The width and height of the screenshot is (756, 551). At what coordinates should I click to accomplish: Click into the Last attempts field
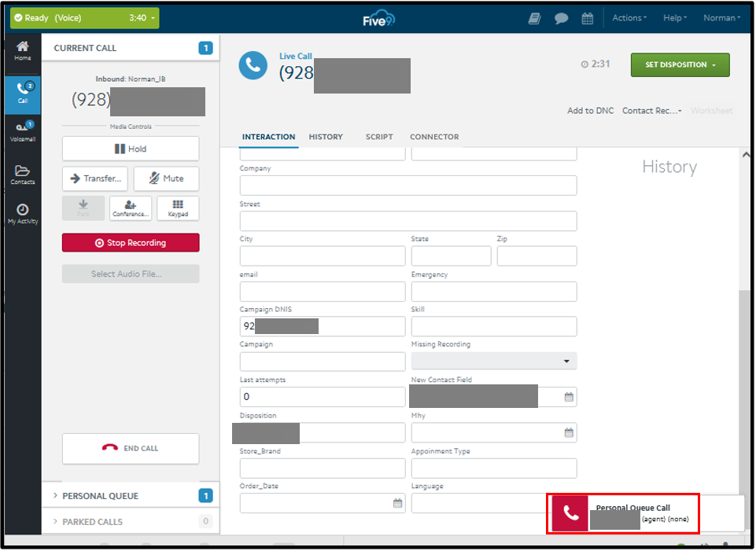(323, 397)
